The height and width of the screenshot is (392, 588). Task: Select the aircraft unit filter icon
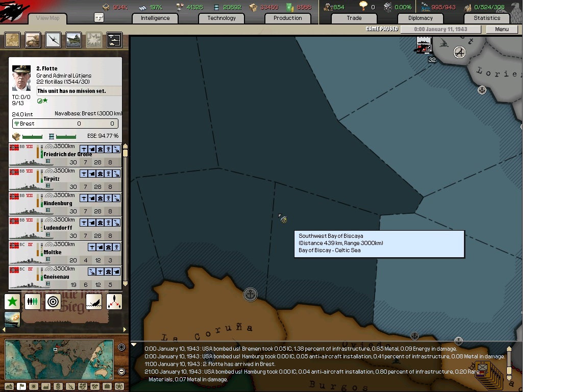(x=53, y=40)
